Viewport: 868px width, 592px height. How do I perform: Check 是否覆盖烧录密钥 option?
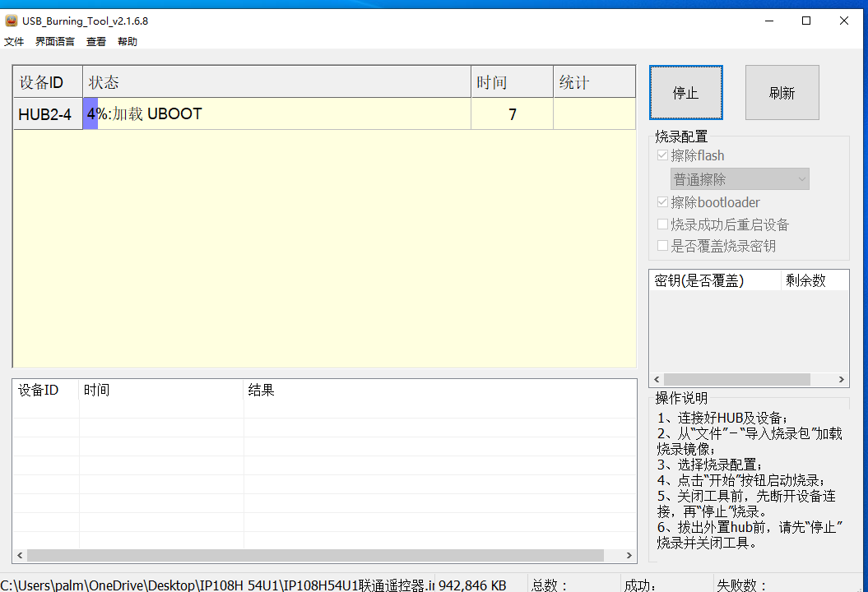point(662,245)
